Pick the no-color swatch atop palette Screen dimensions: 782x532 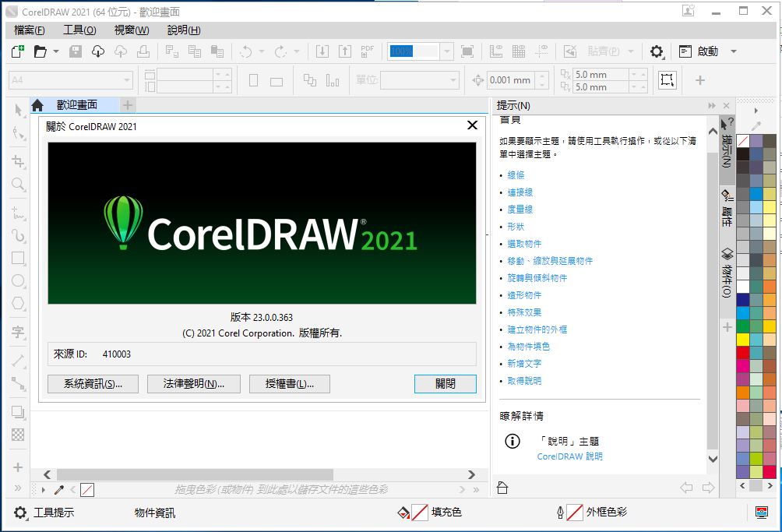click(x=743, y=141)
